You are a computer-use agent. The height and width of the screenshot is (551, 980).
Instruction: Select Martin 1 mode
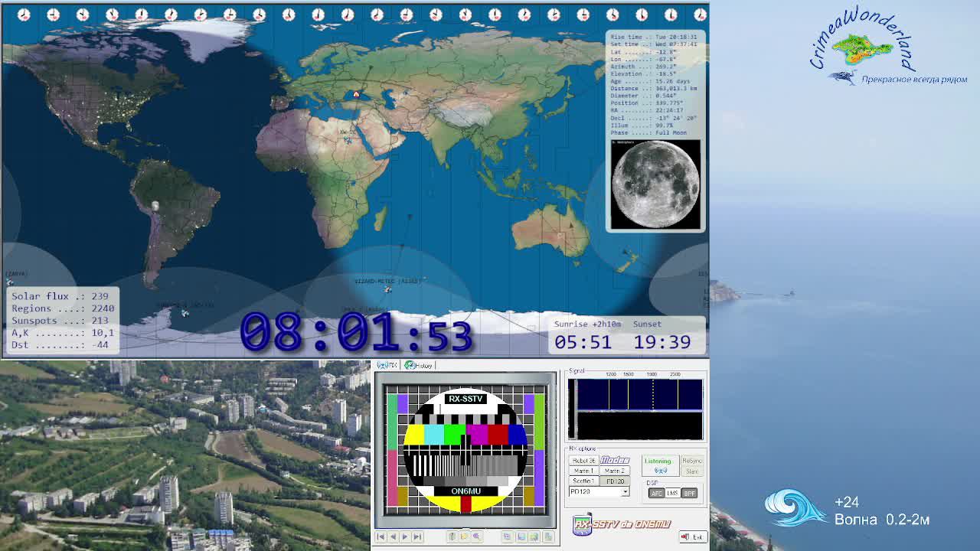[x=584, y=471]
